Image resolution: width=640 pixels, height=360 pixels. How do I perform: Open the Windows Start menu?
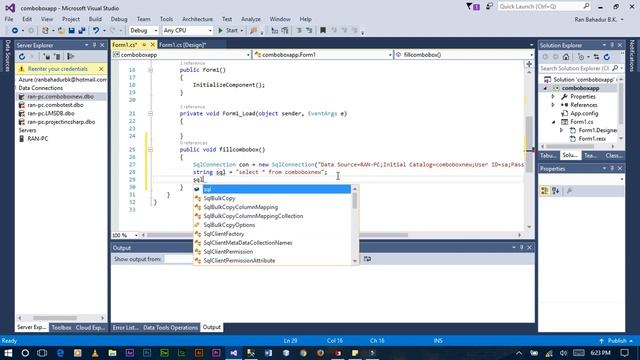pos(8,353)
